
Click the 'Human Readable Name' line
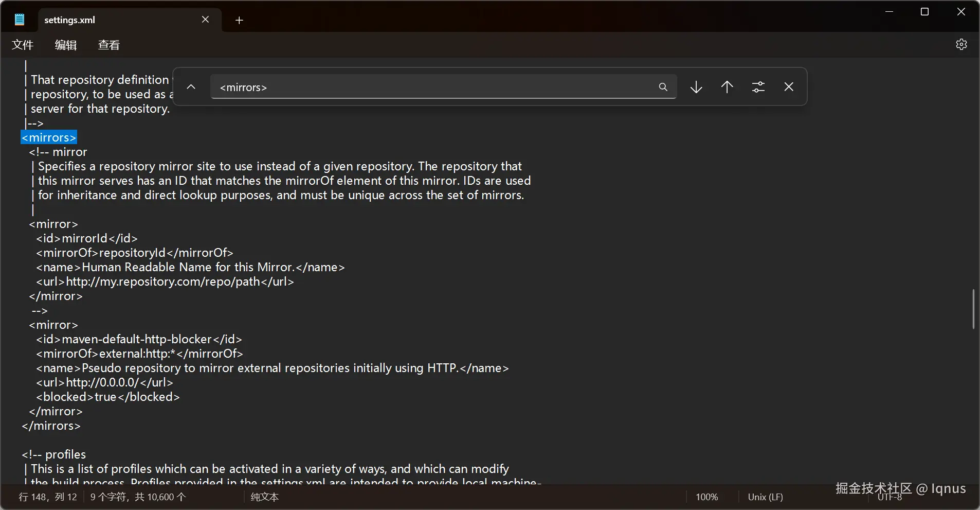[190, 267]
